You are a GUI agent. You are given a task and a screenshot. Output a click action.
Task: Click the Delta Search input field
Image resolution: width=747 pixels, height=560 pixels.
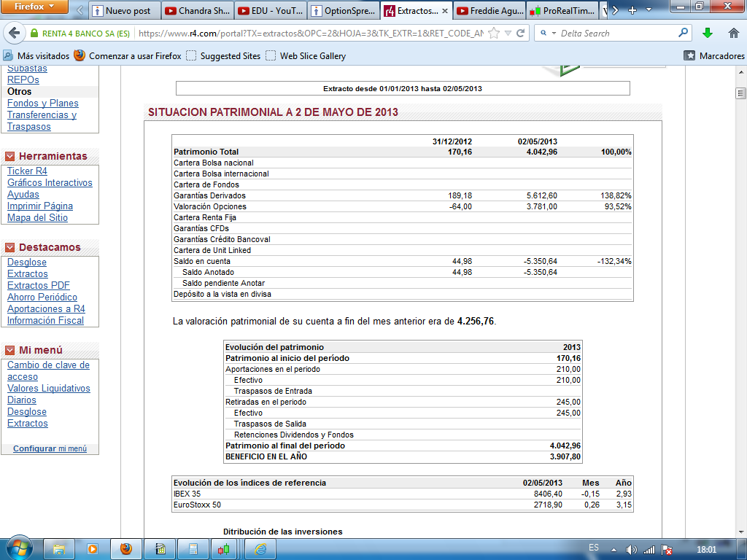tap(617, 34)
